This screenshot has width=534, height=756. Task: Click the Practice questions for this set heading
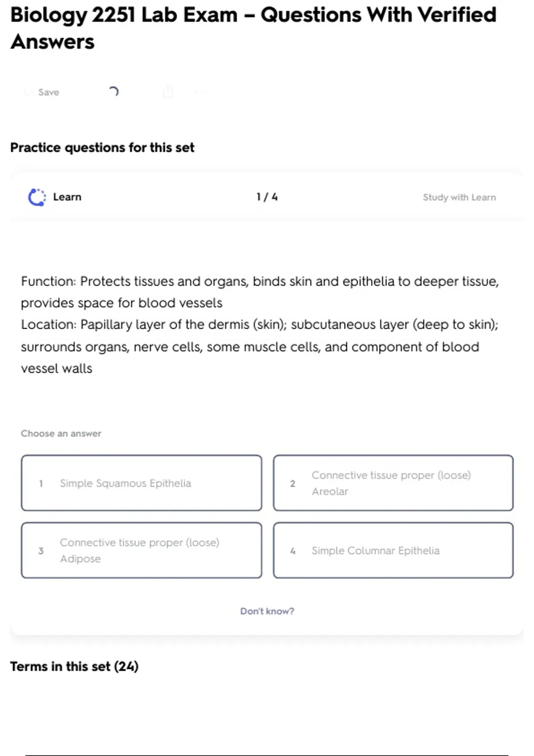point(102,147)
